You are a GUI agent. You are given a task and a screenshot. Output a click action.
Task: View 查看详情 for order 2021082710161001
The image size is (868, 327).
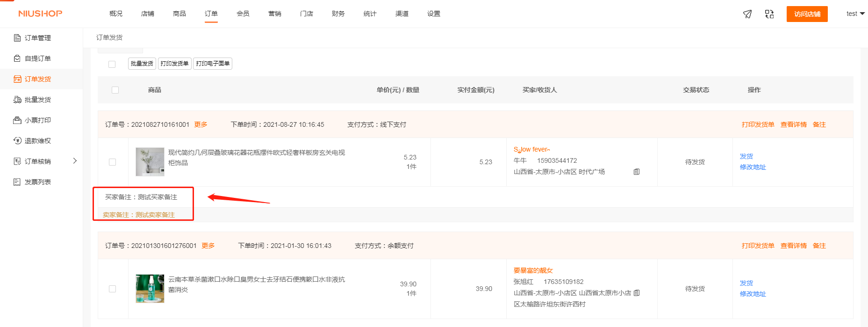click(x=794, y=124)
